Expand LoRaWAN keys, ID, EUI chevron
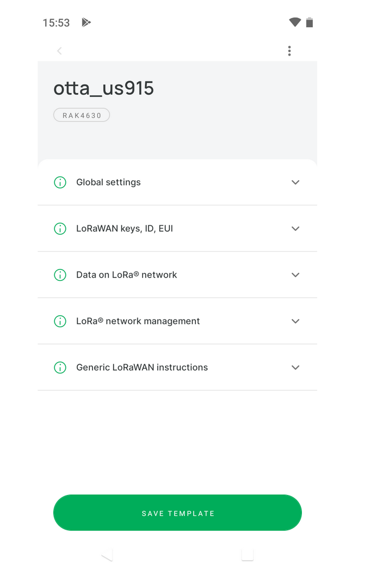The width and height of the screenshot is (389, 588). coord(295,228)
